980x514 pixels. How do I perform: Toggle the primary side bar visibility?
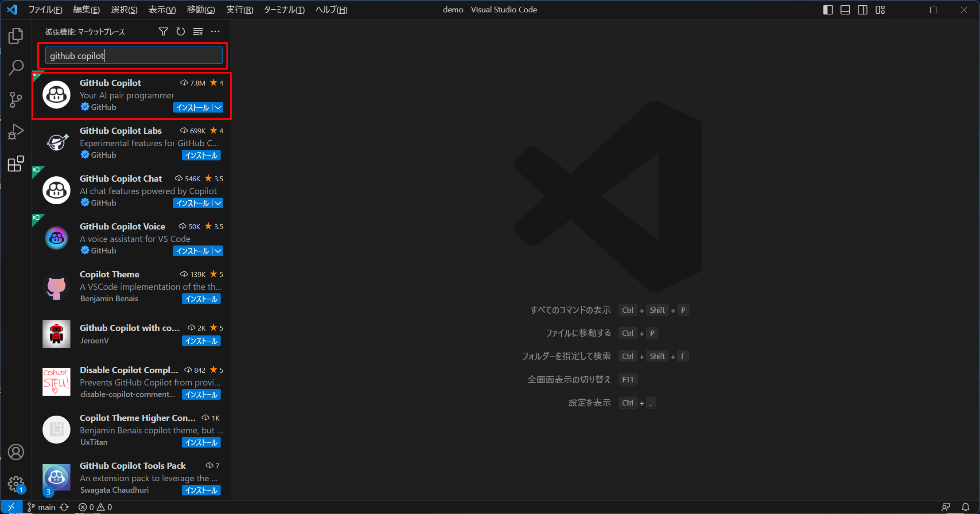(x=828, y=10)
